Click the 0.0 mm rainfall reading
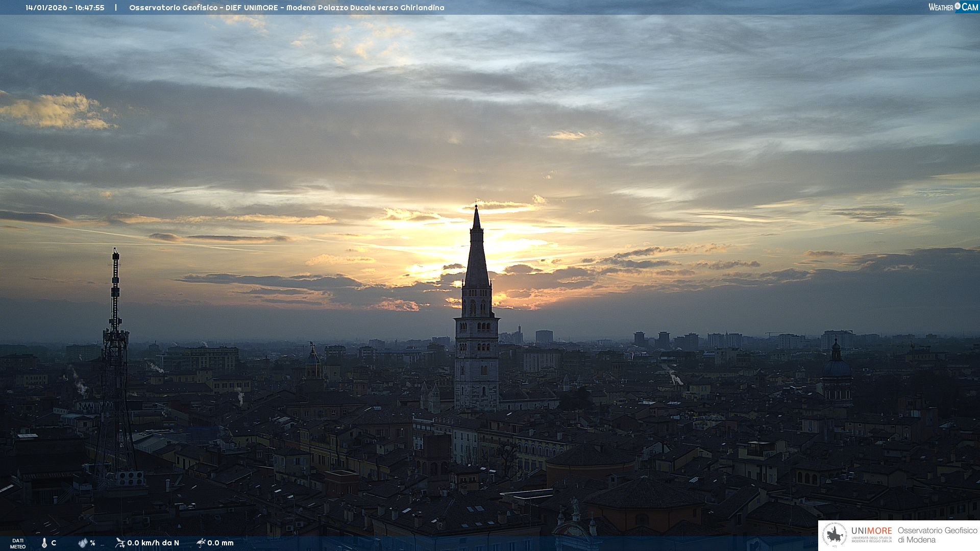This screenshot has height=551, width=980. (x=220, y=543)
